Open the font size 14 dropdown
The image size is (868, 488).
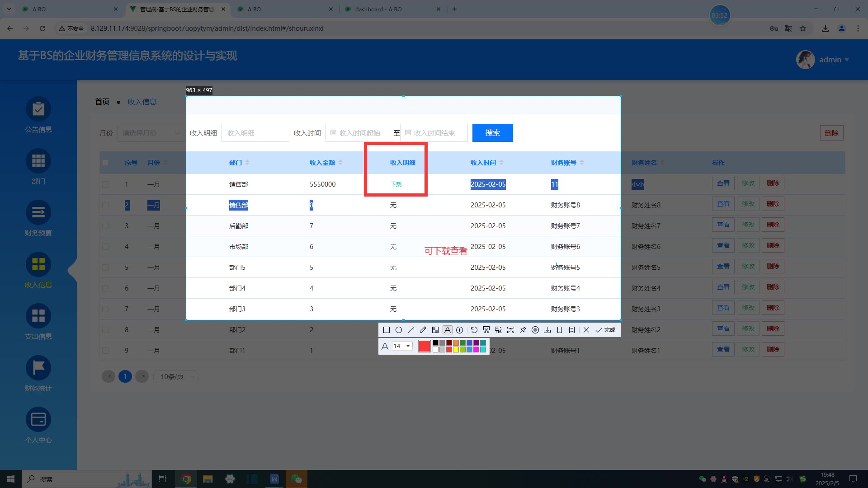402,346
